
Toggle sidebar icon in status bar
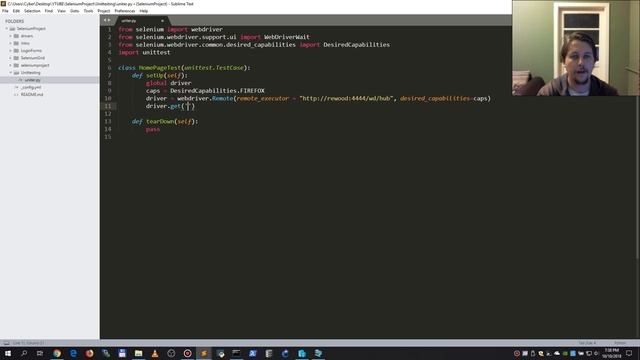point(6,343)
